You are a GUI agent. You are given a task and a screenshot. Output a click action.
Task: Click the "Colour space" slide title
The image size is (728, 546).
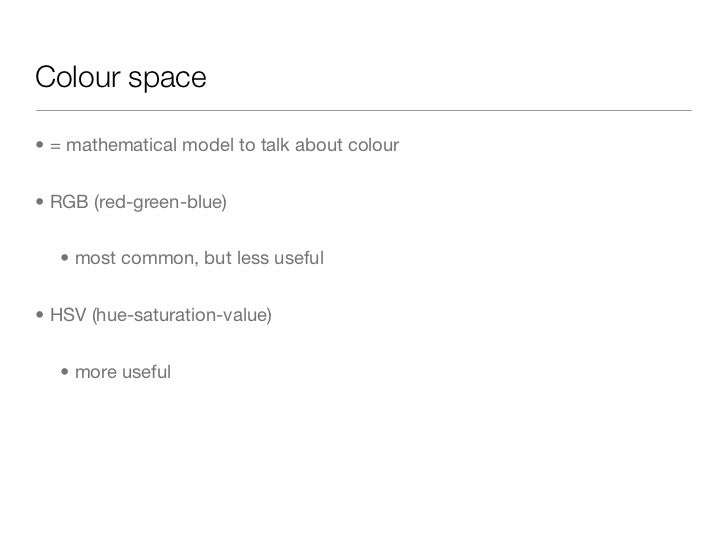pyautogui.click(x=120, y=76)
